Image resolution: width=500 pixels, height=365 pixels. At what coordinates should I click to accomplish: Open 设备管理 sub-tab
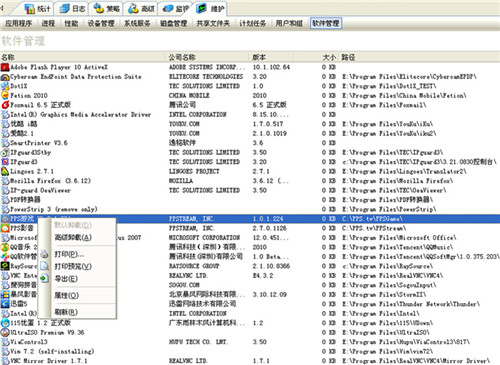pos(101,23)
